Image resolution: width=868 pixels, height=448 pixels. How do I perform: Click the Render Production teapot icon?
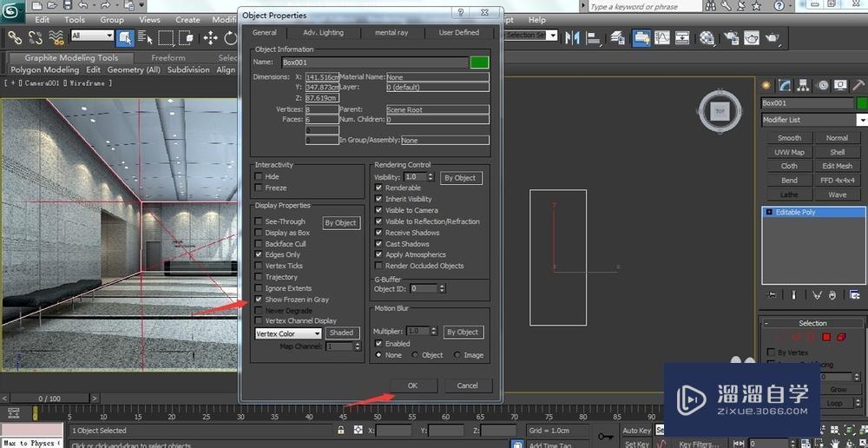[x=773, y=37]
